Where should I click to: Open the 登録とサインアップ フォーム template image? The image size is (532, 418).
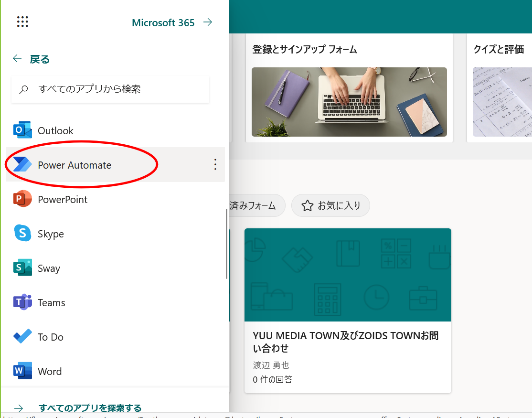click(349, 102)
